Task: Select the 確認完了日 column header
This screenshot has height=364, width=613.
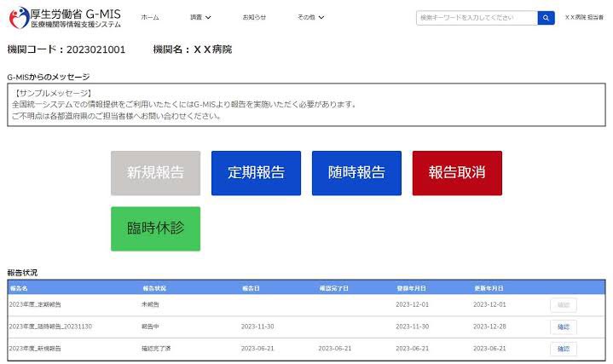Action: (333, 288)
